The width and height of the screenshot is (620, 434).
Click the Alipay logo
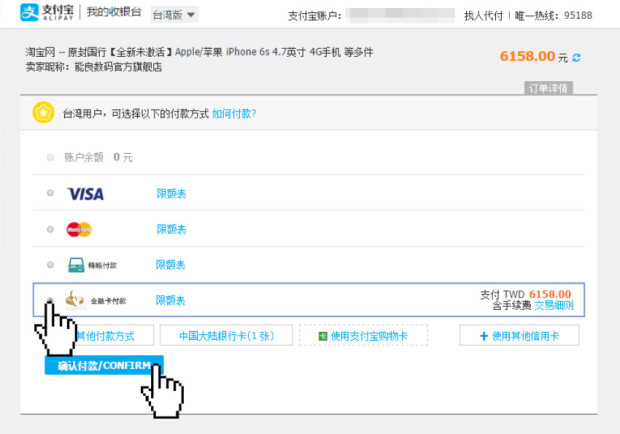pyautogui.click(x=47, y=12)
